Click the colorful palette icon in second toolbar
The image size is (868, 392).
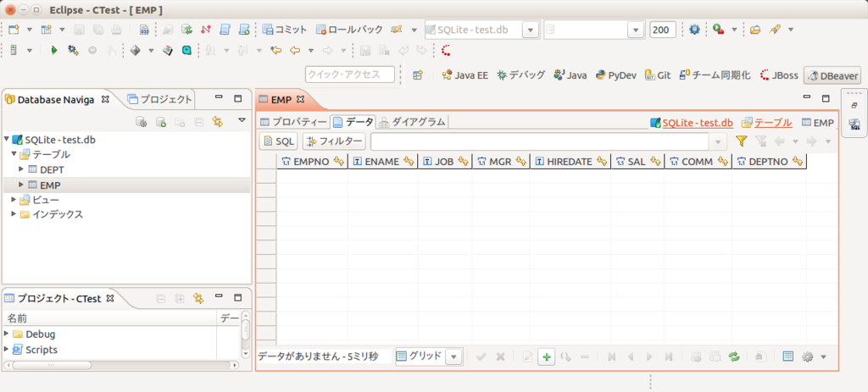tap(168, 50)
